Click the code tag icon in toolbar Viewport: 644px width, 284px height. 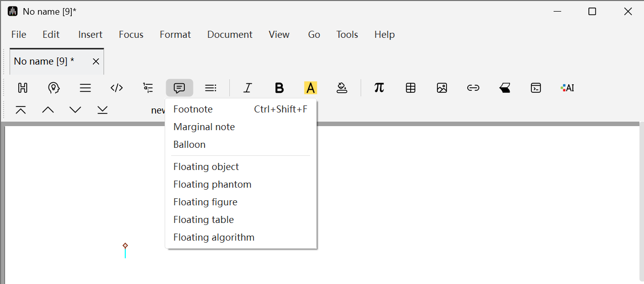(117, 88)
